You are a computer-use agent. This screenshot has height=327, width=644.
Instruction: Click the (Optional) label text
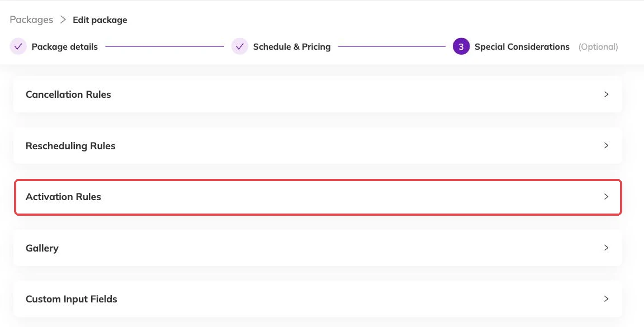click(x=598, y=47)
